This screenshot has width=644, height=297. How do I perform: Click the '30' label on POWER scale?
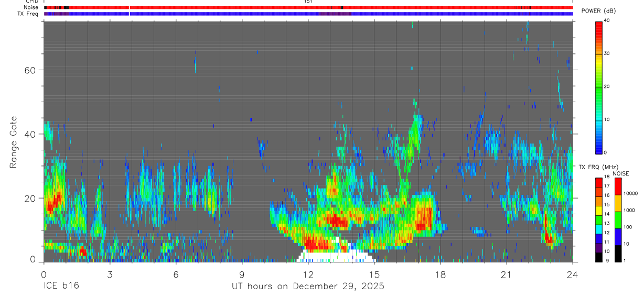pyautogui.click(x=607, y=54)
